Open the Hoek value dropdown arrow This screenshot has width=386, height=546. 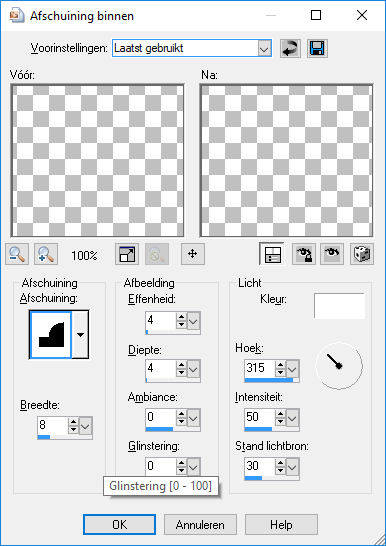point(293,369)
